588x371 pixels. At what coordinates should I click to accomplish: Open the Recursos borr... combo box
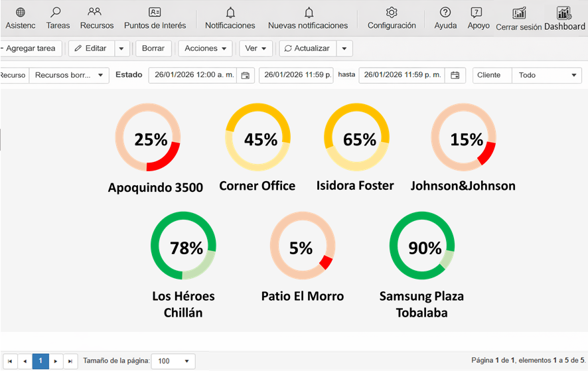tap(69, 75)
